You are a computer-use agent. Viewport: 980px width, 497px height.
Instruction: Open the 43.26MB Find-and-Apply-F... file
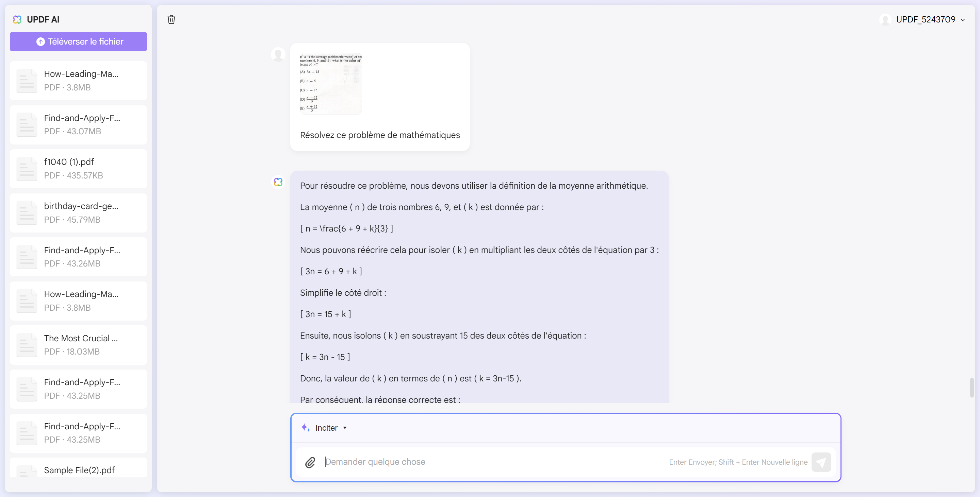point(78,257)
